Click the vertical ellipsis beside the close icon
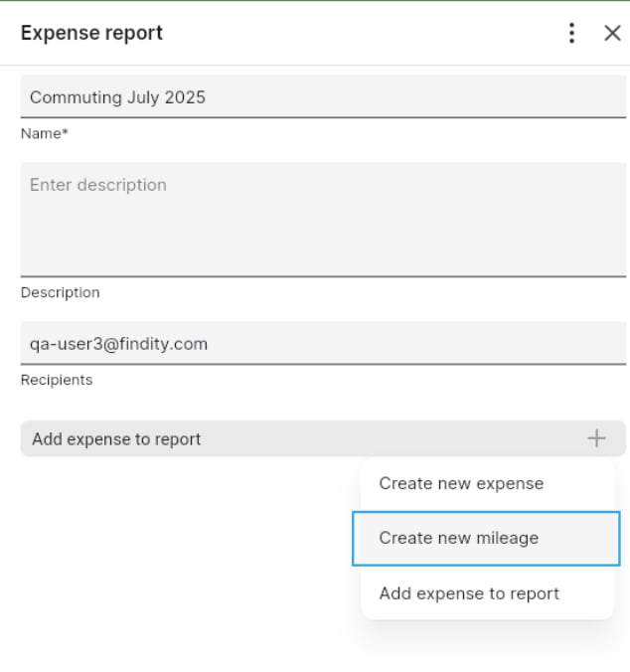This screenshot has width=630, height=672. point(571,33)
